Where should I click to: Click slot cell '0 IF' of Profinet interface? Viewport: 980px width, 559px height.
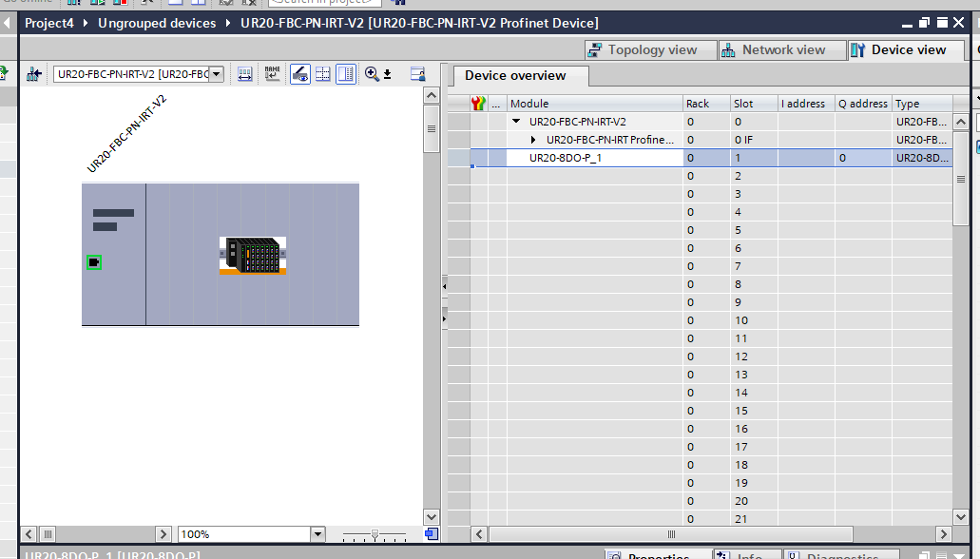754,140
